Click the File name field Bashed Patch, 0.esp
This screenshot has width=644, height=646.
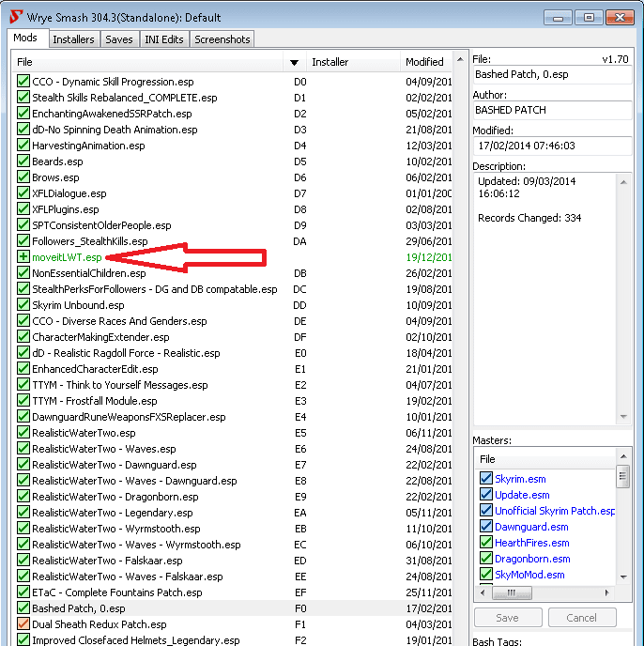click(552, 74)
